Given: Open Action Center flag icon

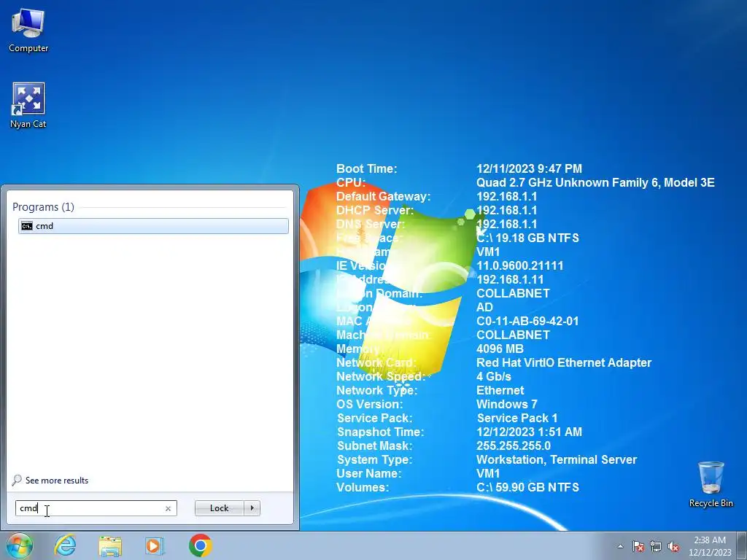Looking at the screenshot, I should click(638, 546).
